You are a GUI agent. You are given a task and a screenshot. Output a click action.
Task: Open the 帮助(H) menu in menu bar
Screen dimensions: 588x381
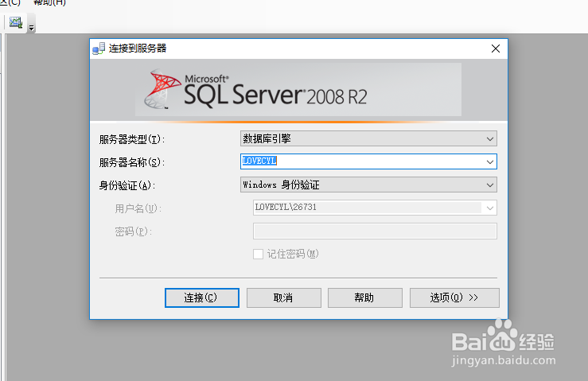(49, 2)
